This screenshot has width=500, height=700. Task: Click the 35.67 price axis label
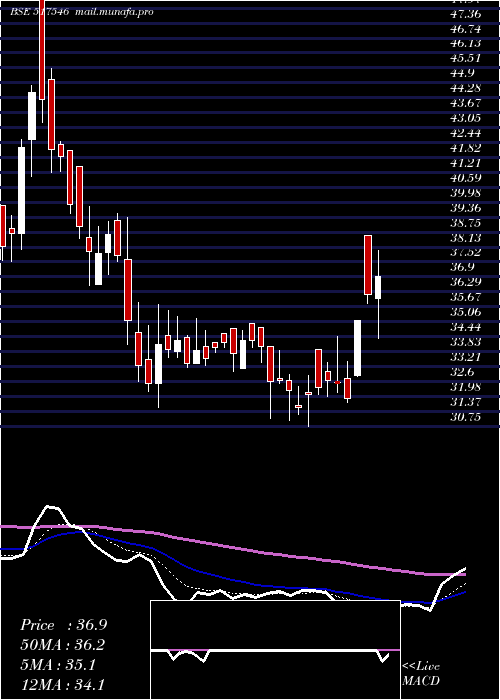tap(466, 297)
